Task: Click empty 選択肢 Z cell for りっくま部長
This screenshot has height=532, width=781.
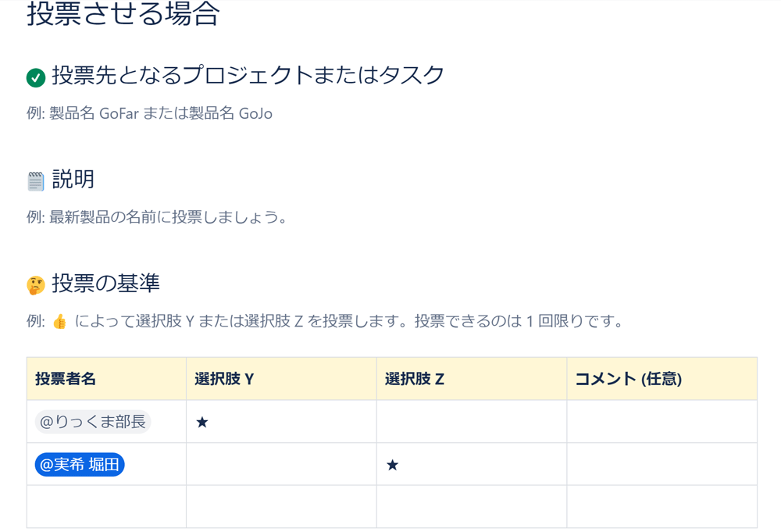Action: click(471, 422)
